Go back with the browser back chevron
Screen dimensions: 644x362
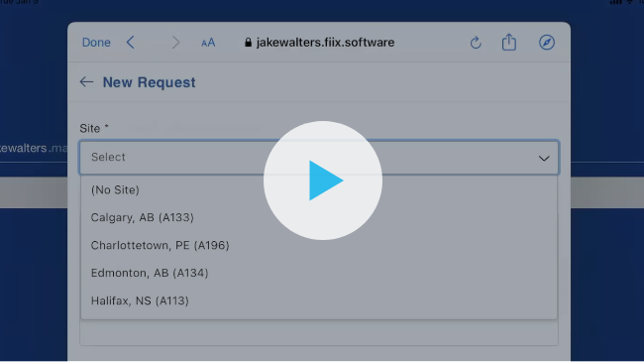(x=131, y=42)
